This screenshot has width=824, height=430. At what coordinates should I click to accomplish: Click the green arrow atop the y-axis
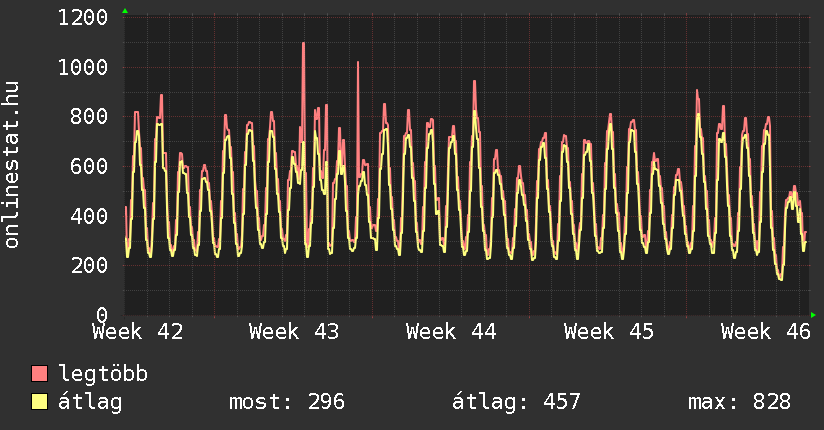click(x=125, y=11)
